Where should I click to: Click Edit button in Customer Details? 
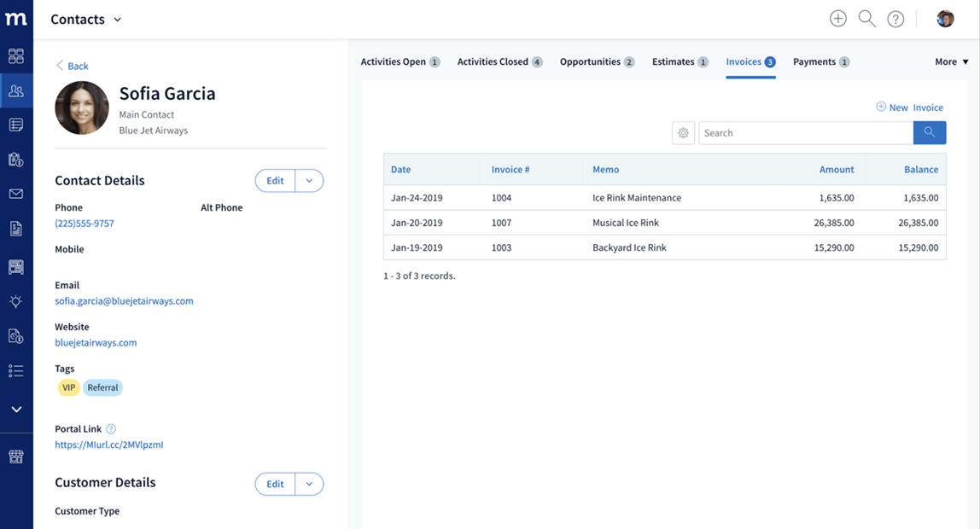coord(275,484)
